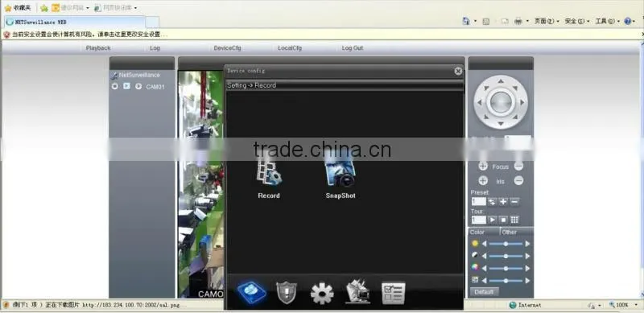Open the Advanced tools icon in bottom bar
Viewport: 644px width, 313px height.
pos(357,291)
